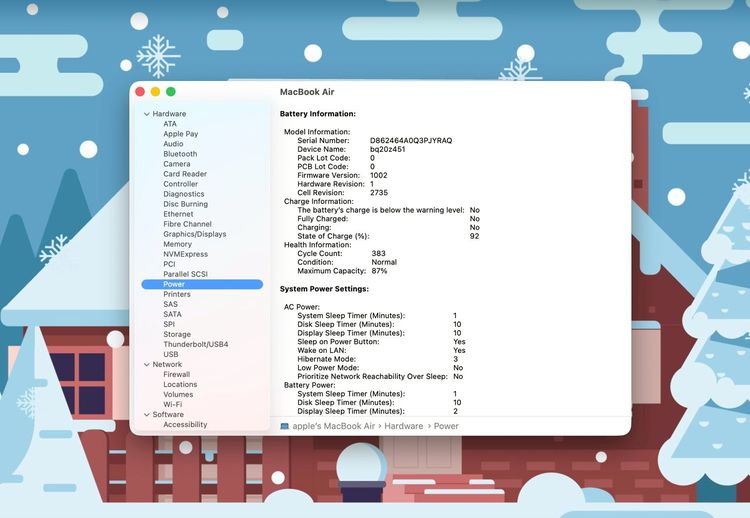Screen dimensions: 750x518
Task: Click the Low Power Mode label
Action: [328, 368]
